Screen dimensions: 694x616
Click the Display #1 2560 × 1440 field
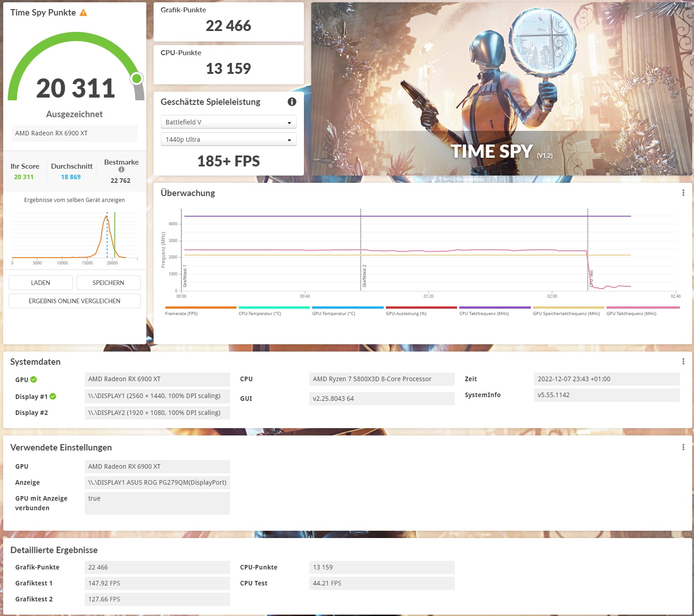[157, 396]
